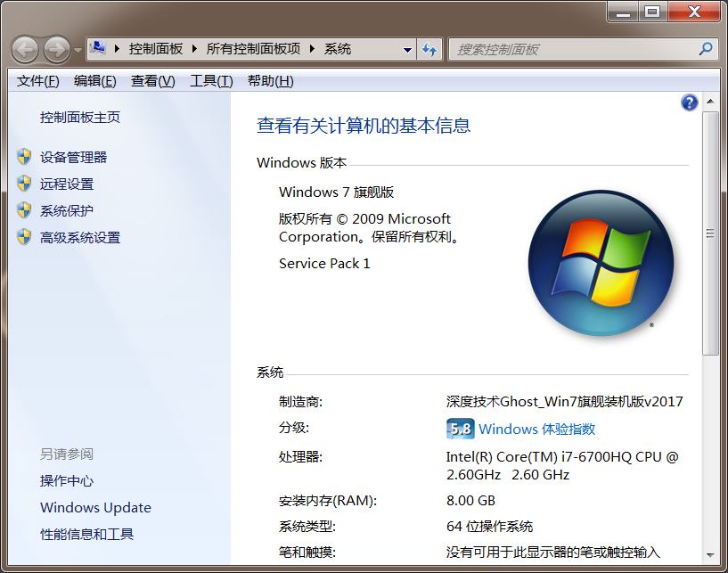Minimize the System window
Screen dimensions: 728x573
coord(623,12)
